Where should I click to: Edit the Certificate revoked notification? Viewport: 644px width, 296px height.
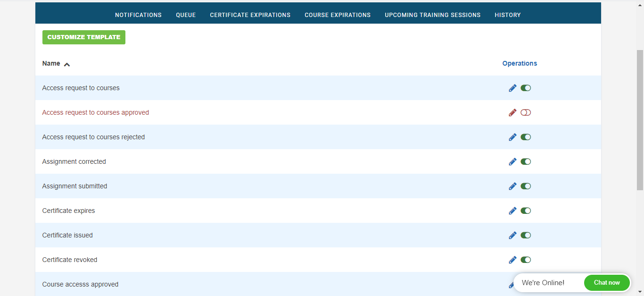pos(512,260)
